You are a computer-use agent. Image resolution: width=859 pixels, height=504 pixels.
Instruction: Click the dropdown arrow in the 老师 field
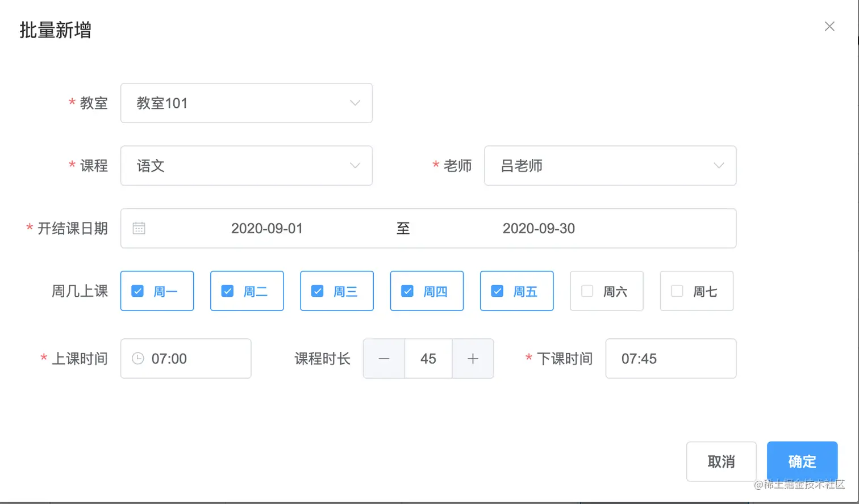[x=719, y=166]
